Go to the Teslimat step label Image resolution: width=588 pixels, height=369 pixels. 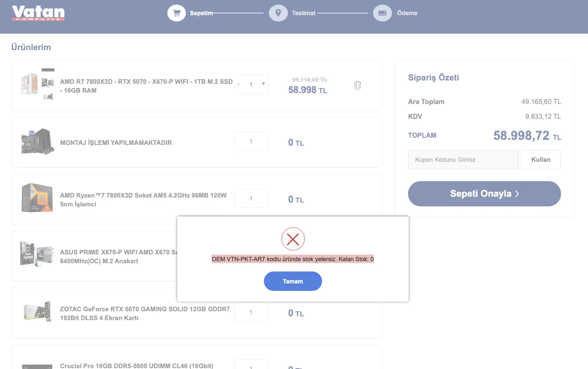303,13
